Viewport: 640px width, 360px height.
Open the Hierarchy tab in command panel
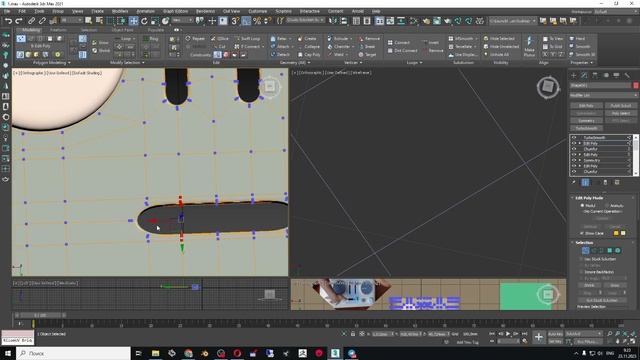click(x=595, y=76)
